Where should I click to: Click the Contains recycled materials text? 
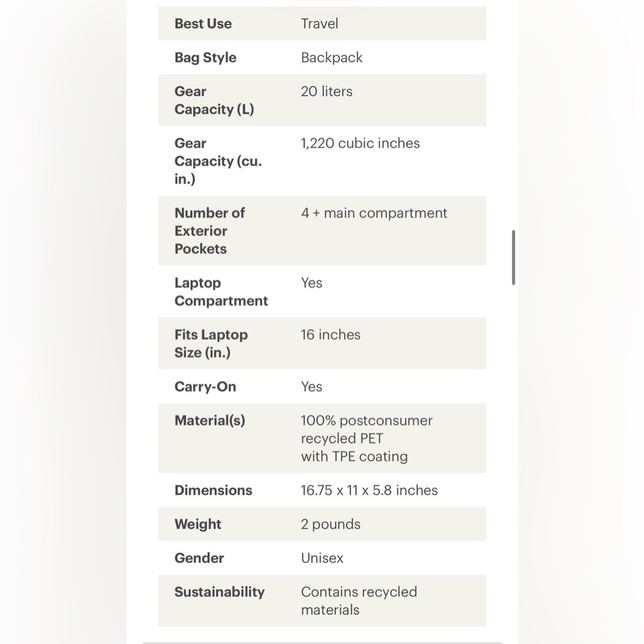pos(359,601)
